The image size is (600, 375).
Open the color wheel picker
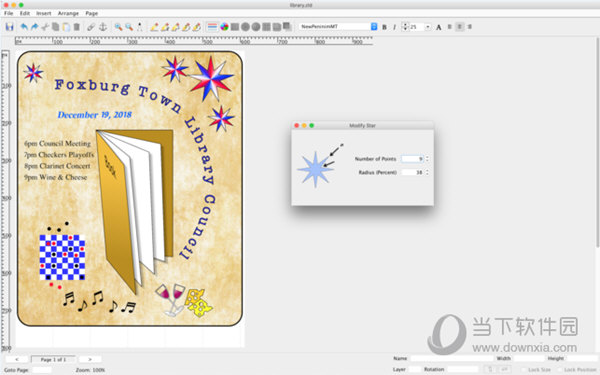(224, 27)
